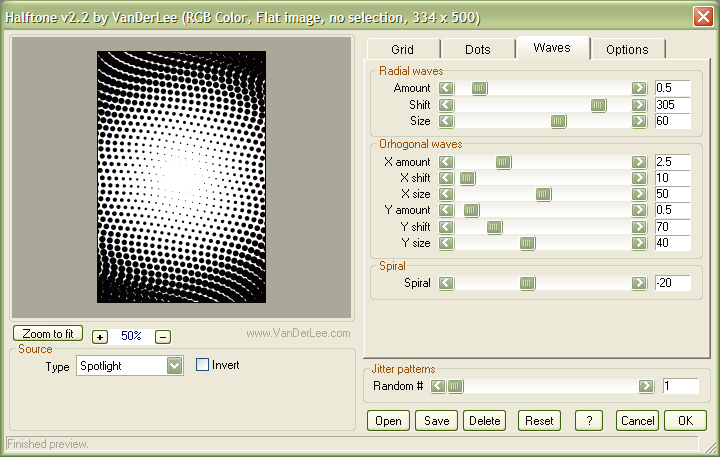This screenshot has height=457, width=720.
Task: Click the Y size left arrow
Action: pyautogui.click(x=446, y=243)
